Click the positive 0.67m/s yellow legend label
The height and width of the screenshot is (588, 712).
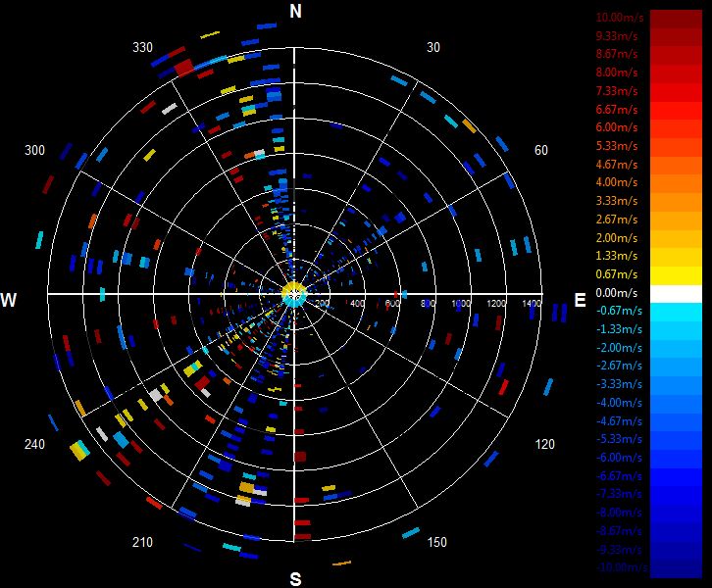617,274
